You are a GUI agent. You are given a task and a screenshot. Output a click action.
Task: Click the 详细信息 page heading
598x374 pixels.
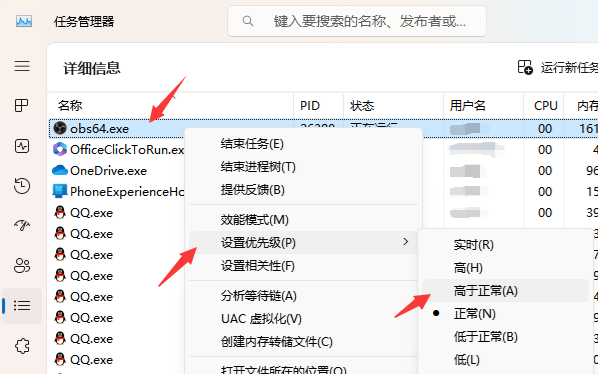click(92, 69)
